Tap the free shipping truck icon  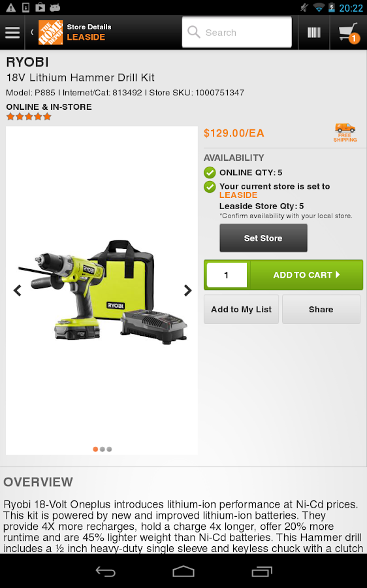[x=345, y=133]
